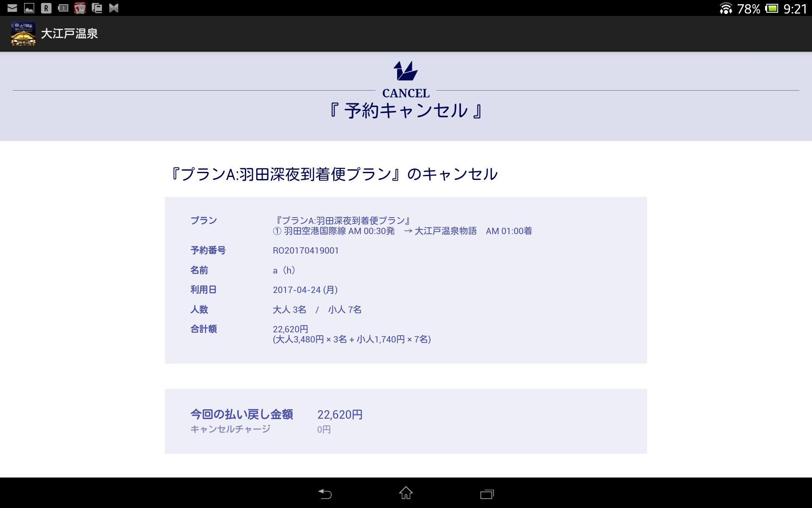Tap the total 22,620円 under 合計額
The image size is (812, 508).
[x=291, y=329]
